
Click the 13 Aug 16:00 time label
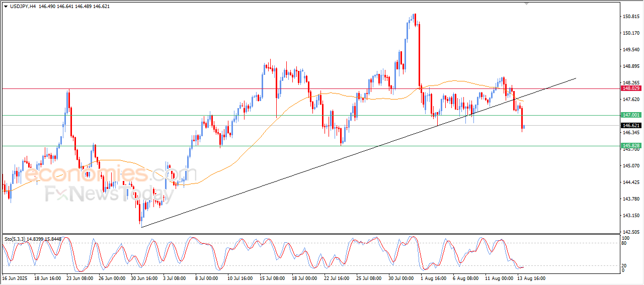click(530, 278)
